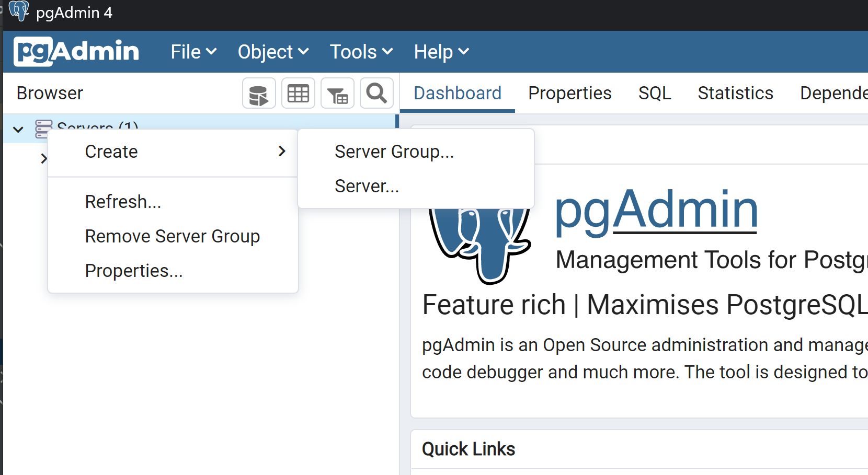
Task: Open the Help menu
Action: click(441, 52)
